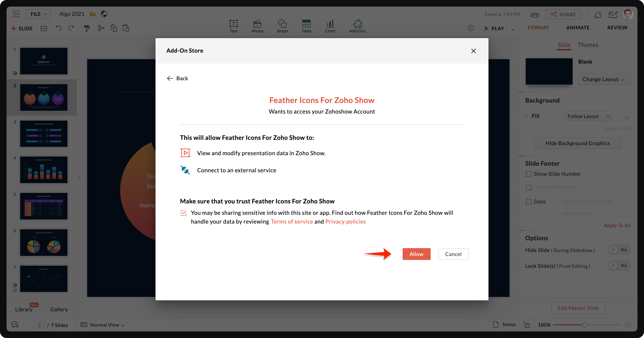Insert a Chart from the toolbar
644x338 pixels.
(330, 24)
